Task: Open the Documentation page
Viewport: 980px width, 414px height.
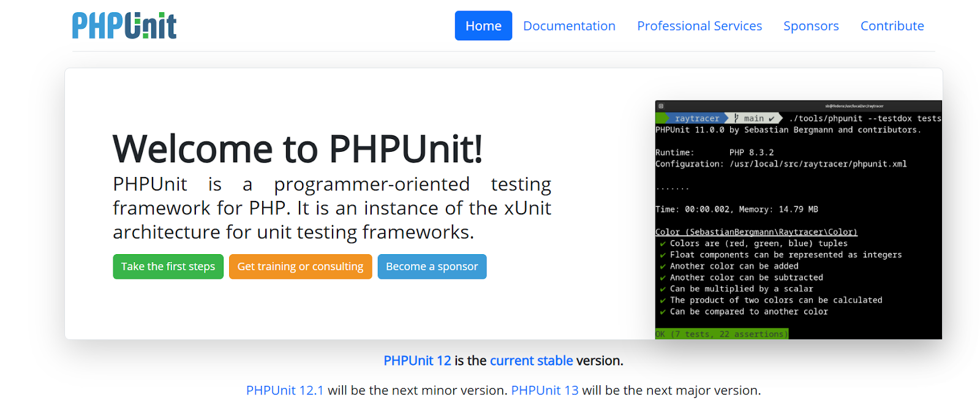Action: pyautogui.click(x=569, y=26)
